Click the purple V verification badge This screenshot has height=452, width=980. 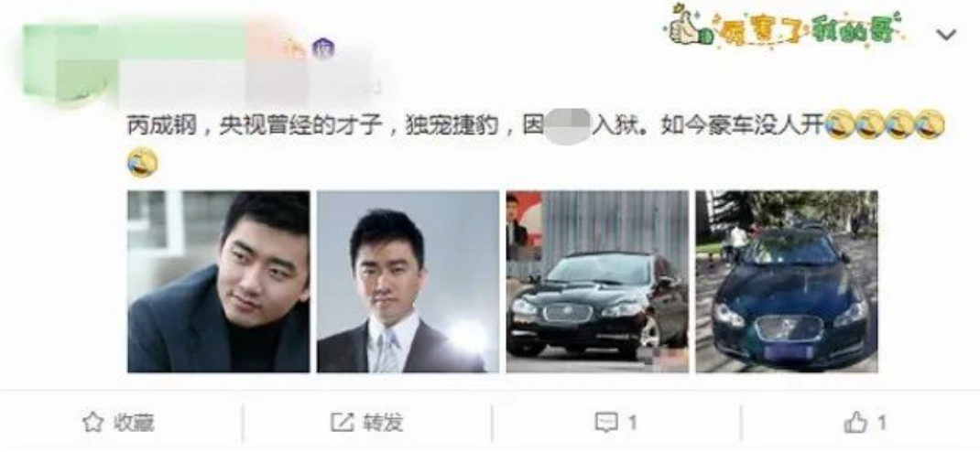[x=323, y=48]
